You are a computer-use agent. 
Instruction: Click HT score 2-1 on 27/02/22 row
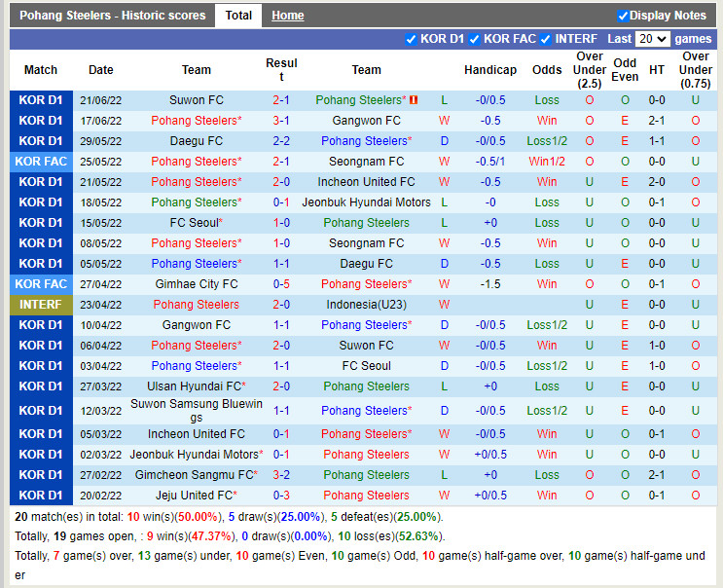pyautogui.click(x=657, y=475)
